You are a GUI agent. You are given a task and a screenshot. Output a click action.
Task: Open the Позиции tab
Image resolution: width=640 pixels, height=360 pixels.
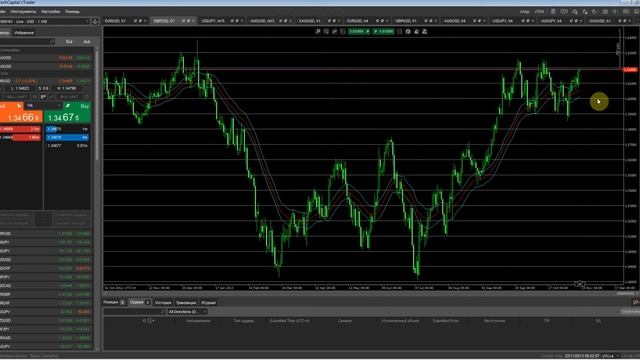coord(114,302)
